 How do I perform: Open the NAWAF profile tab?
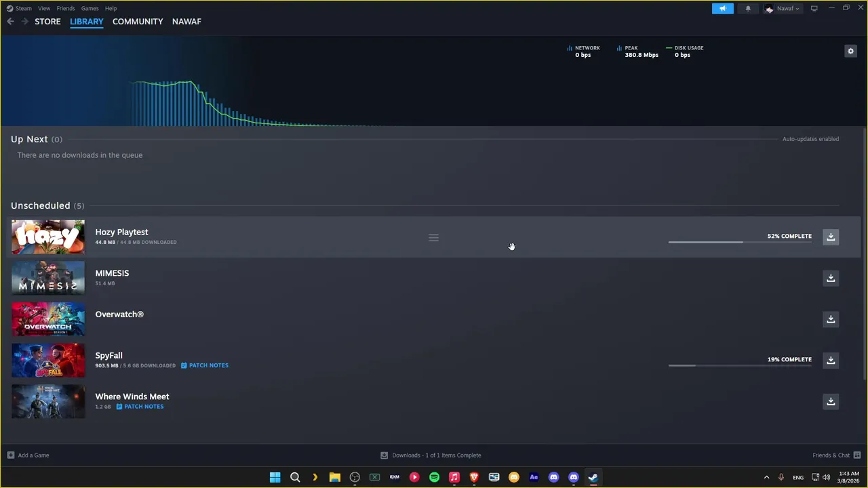click(186, 22)
